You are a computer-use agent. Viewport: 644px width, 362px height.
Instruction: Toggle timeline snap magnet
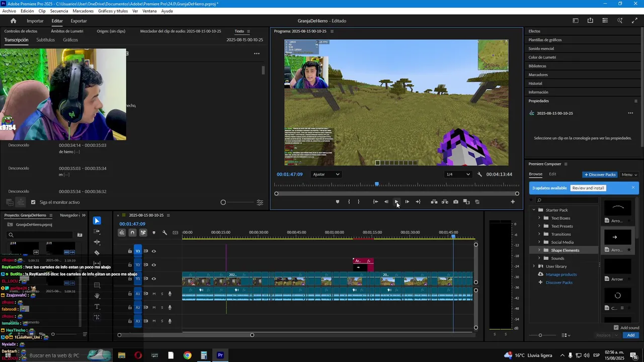point(132,232)
